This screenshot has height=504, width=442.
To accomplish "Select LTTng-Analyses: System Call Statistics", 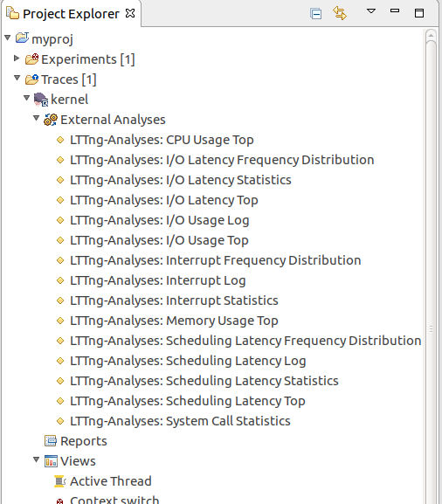I will coord(180,421).
